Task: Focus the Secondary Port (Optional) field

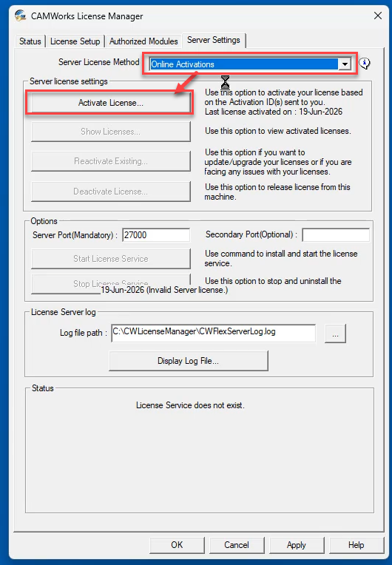Action: pos(336,235)
